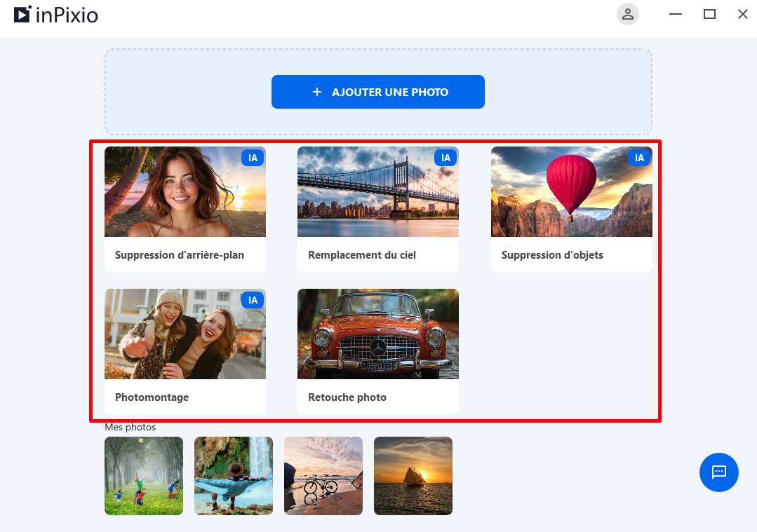Select the Photomontage label

tap(152, 397)
